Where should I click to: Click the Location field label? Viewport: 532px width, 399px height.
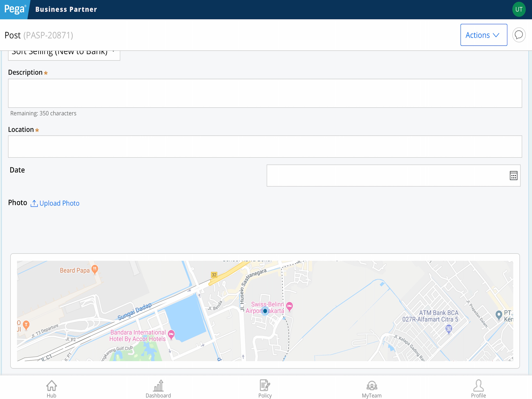click(x=21, y=130)
